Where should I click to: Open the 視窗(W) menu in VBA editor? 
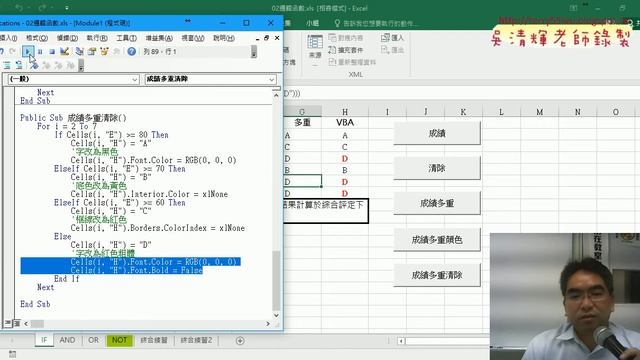(x=193, y=38)
